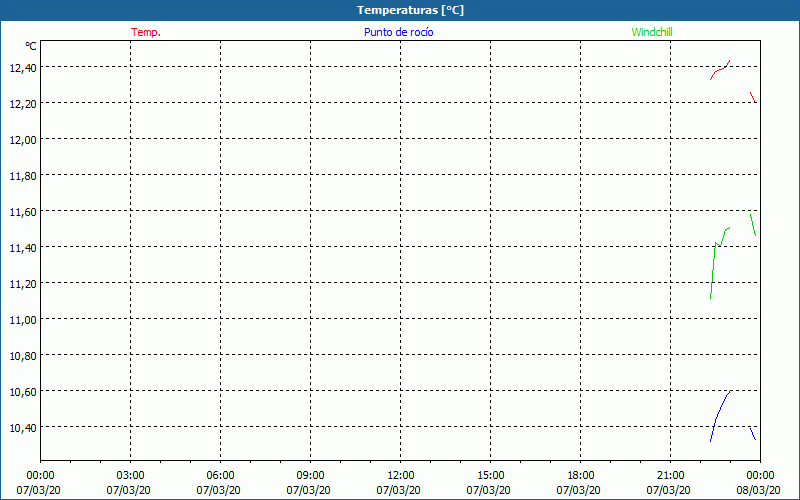
Task: Click the 10,80 y-axis value
Action: pyautogui.click(x=23, y=356)
